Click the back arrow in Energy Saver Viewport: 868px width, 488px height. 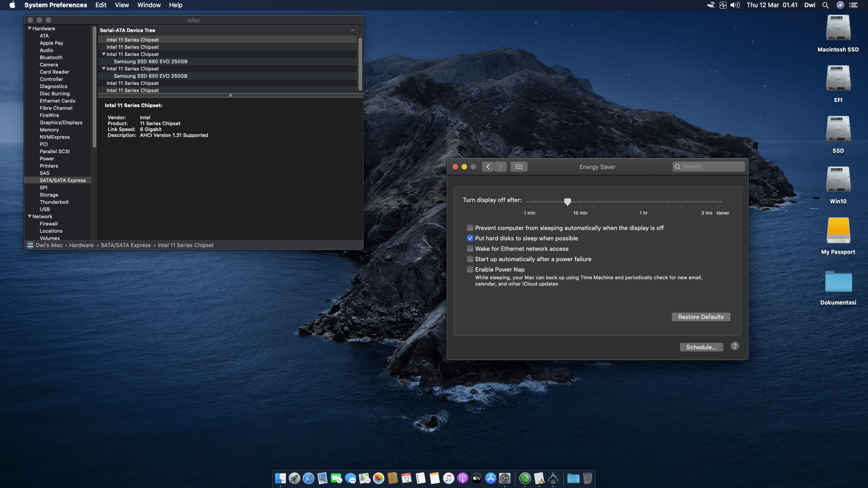click(488, 167)
